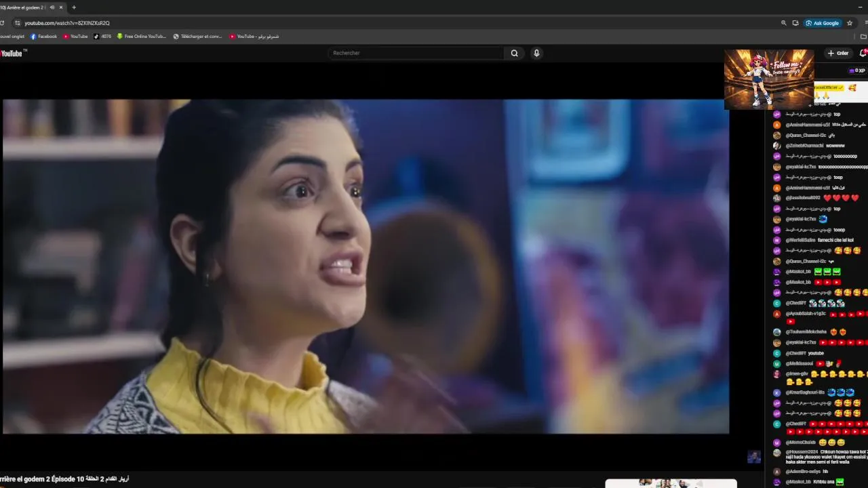Click @TouhamiMokchaha chat message
The image size is (868, 488).
click(811, 332)
